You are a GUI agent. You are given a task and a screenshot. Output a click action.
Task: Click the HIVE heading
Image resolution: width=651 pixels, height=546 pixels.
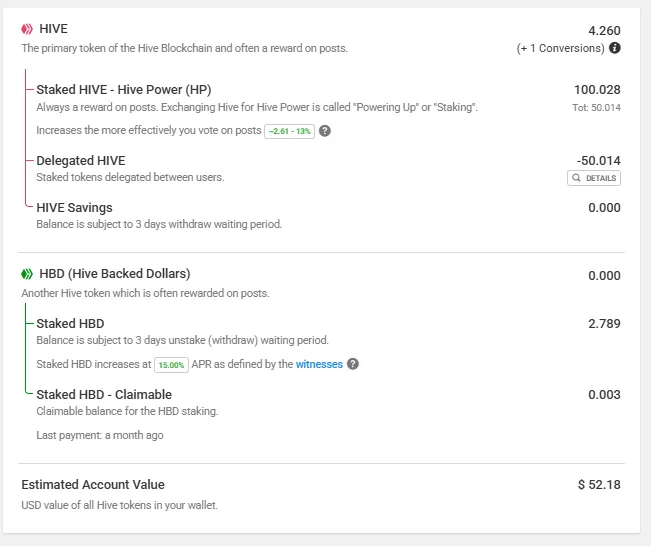click(54, 29)
